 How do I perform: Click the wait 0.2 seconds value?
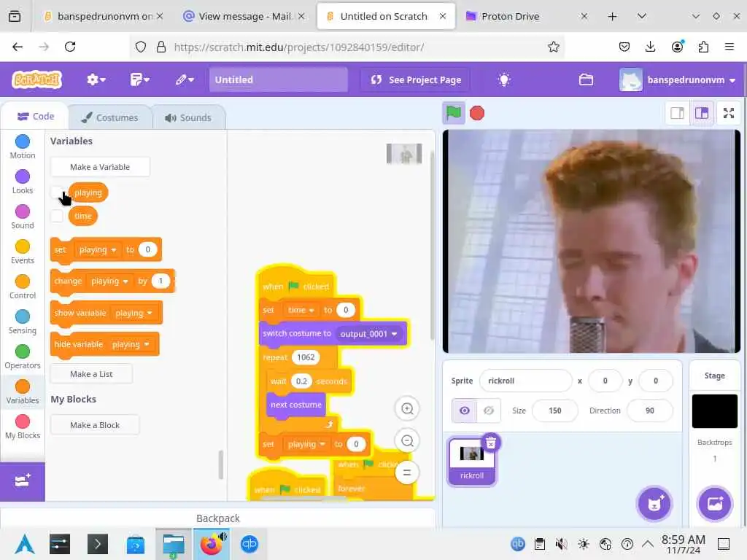pos(301,381)
